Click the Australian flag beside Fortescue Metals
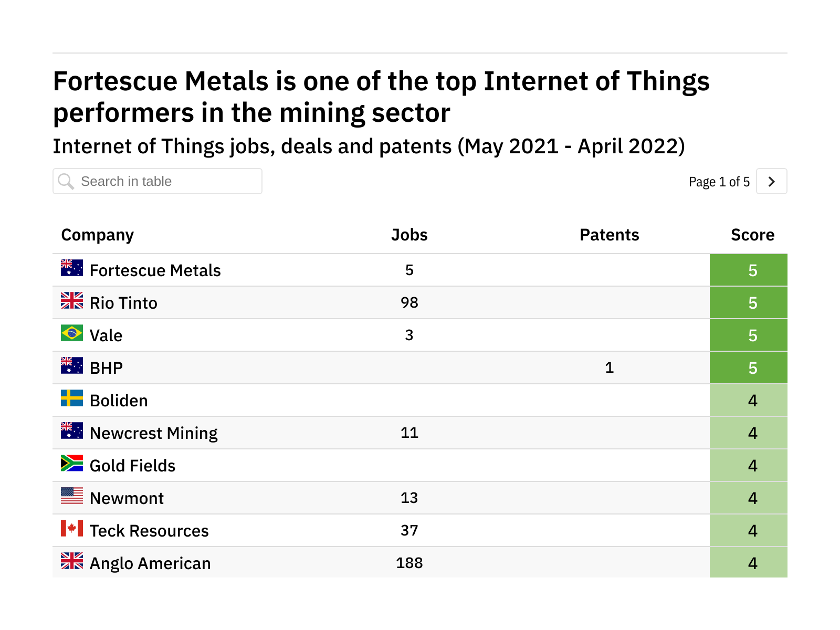 [x=72, y=268]
